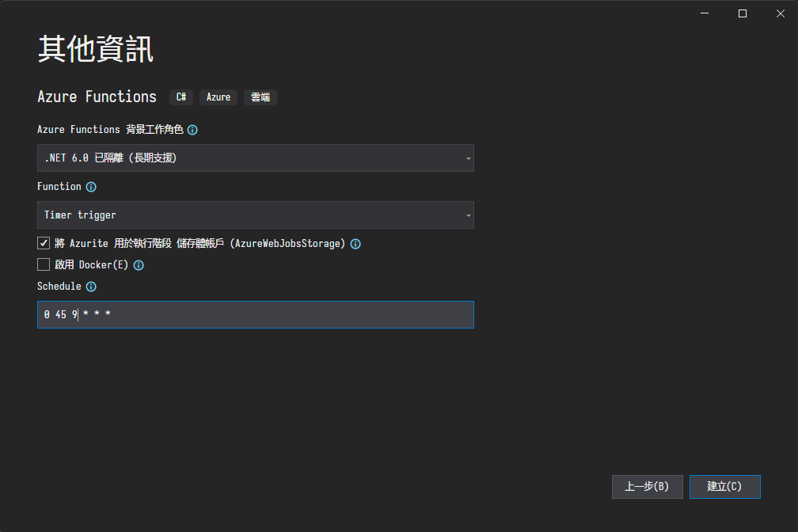
Task: Click the C# tag badge
Action: 181,97
